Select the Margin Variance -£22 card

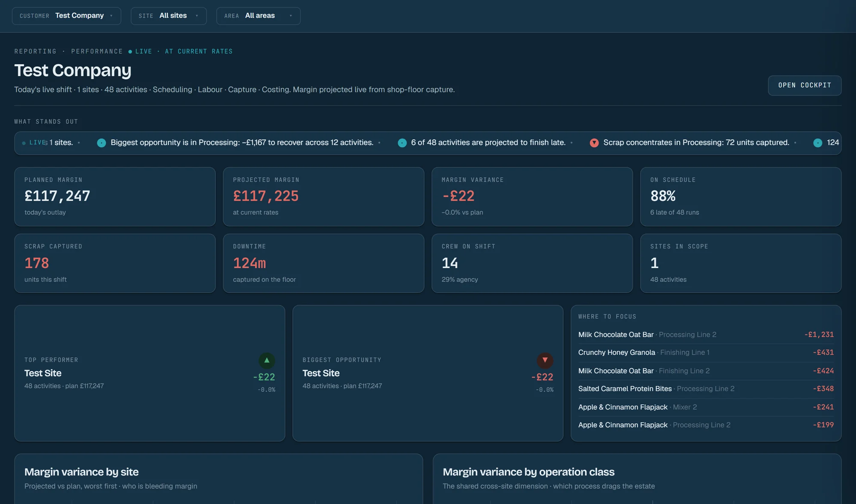pyautogui.click(x=532, y=197)
